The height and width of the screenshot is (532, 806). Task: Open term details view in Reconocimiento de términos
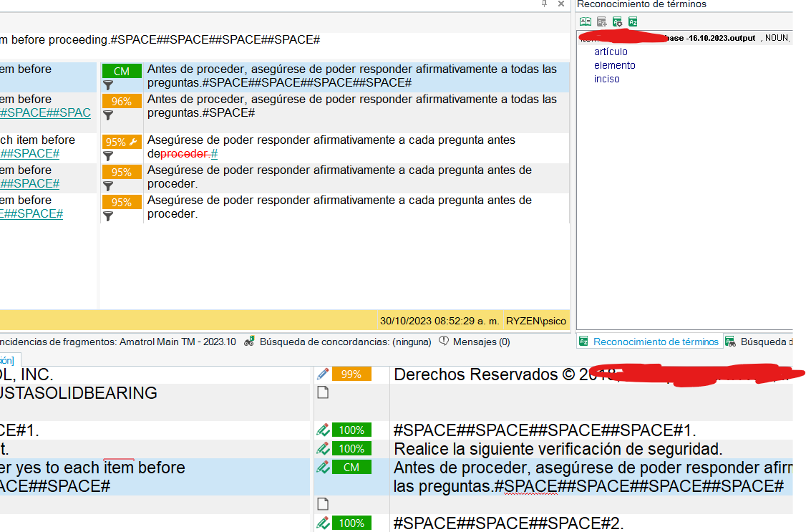click(585, 21)
